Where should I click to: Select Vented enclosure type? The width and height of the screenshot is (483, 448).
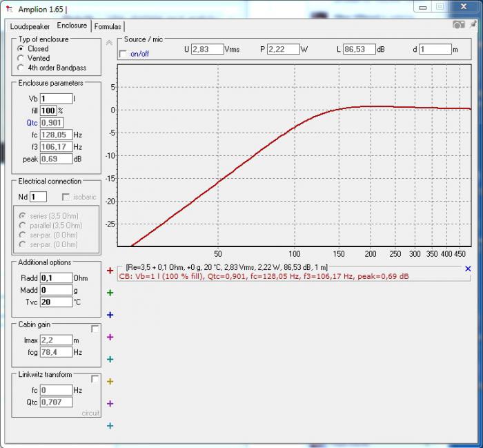pyautogui.click(x=21, y=58)
